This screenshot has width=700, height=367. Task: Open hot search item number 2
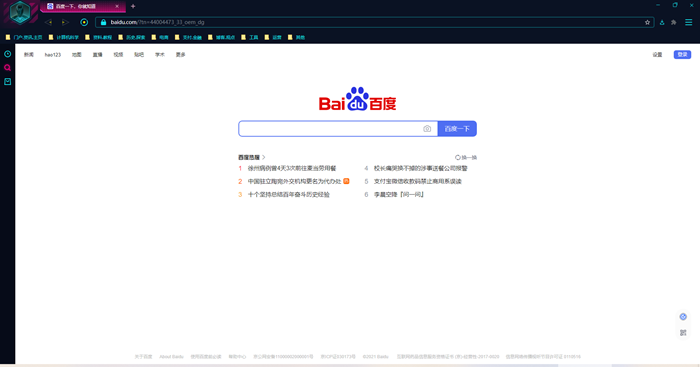(294, 181)
